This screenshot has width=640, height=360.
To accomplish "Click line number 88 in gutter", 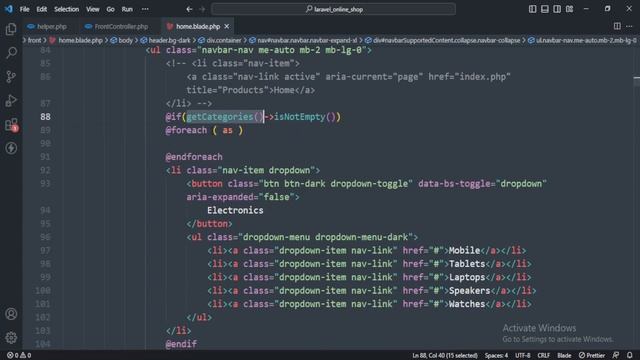I will pyautogui.click(x=45, y=117).
